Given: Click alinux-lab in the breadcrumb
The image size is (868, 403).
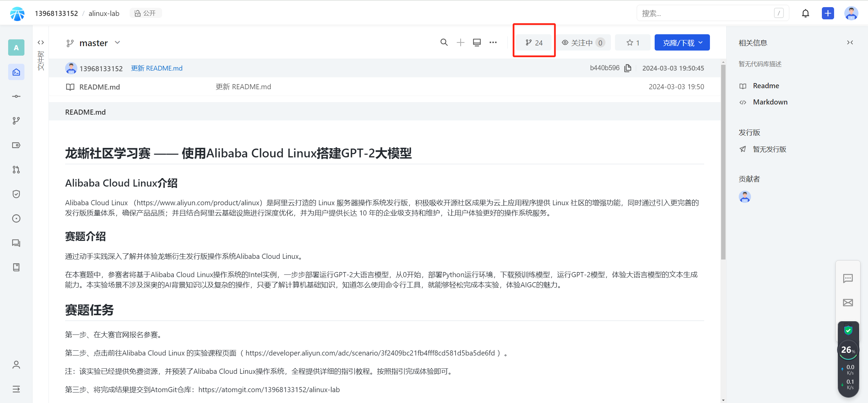Looking at the screenshot, I should [x=104, y=13].
